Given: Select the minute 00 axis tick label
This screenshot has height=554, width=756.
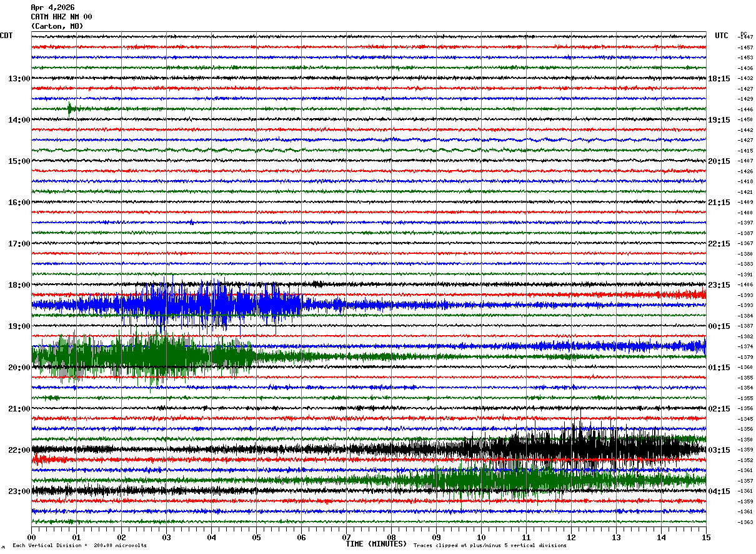Looking at the screenshot, I should (x=31, y=537).
